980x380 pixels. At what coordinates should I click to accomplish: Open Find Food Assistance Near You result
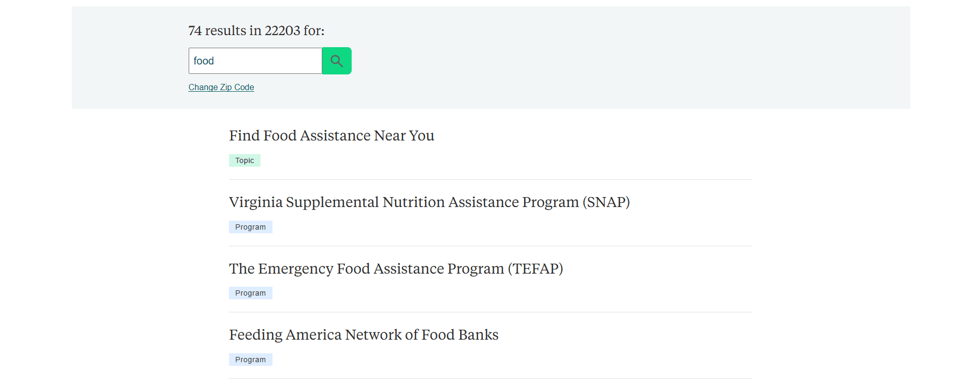point(331,136)
